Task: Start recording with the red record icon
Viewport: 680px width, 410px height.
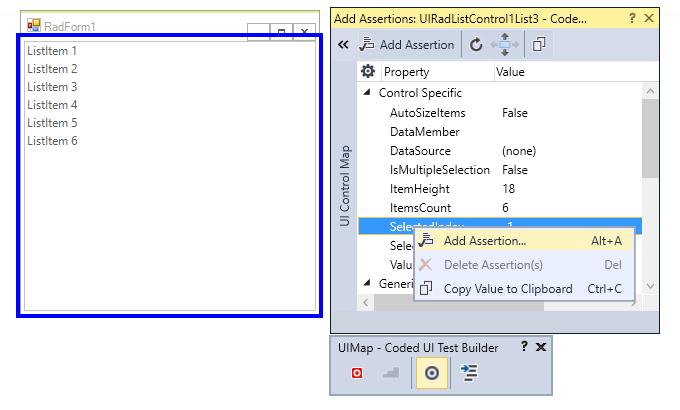Action: point(356,373)
